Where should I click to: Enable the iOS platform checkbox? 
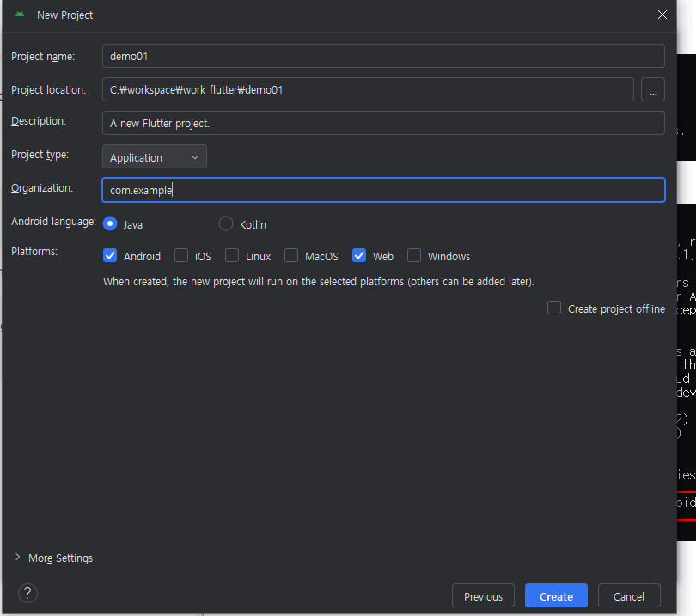(x=181, y=256)
